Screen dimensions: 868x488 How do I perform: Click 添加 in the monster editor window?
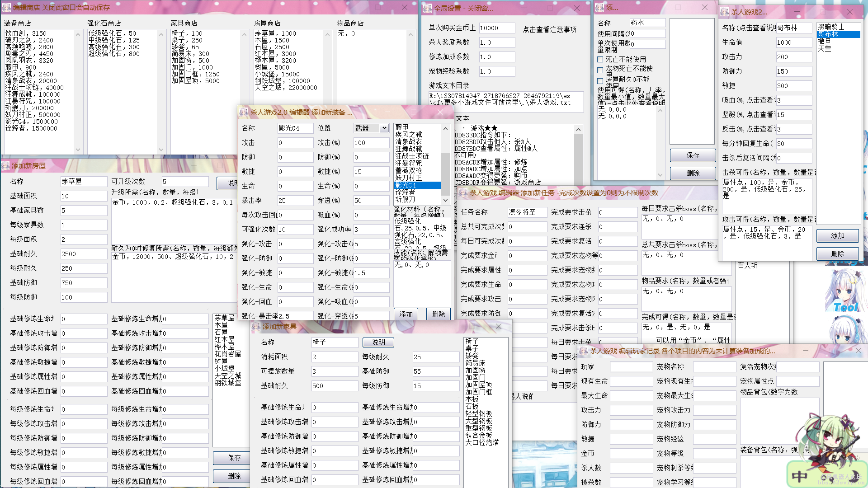coord(837,235)
